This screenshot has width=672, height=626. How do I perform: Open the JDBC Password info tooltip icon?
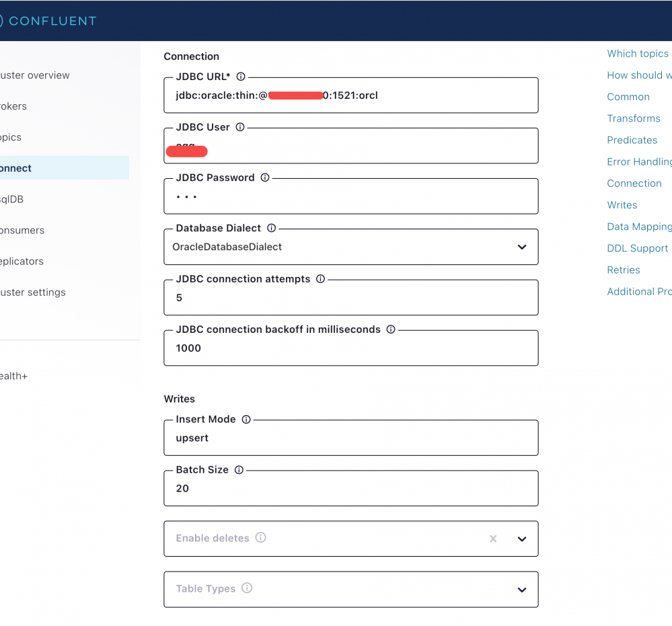pos(265,178)
